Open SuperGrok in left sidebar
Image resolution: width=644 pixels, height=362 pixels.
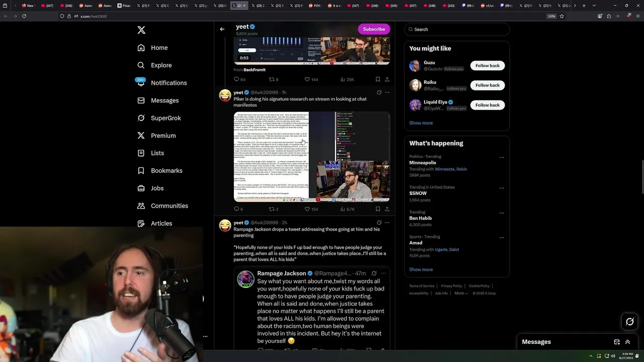(x=159, y=118)
